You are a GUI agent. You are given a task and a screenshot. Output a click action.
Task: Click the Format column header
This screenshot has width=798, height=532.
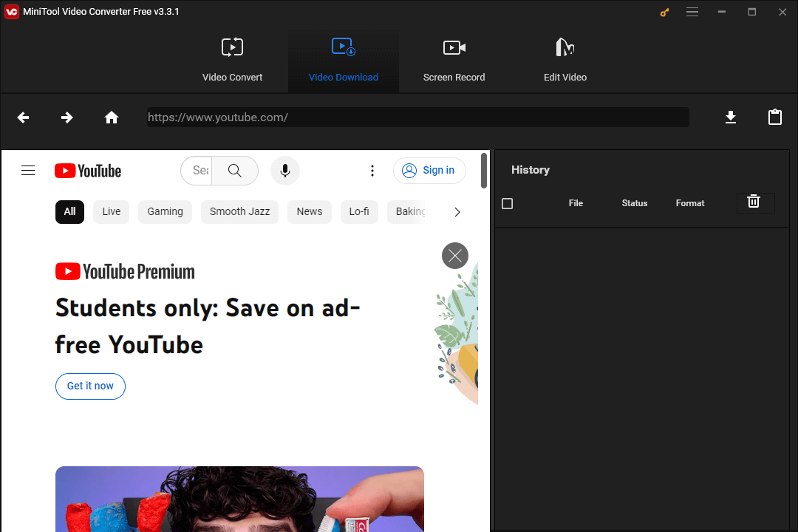pyautogui.click(x=690, y=203)
